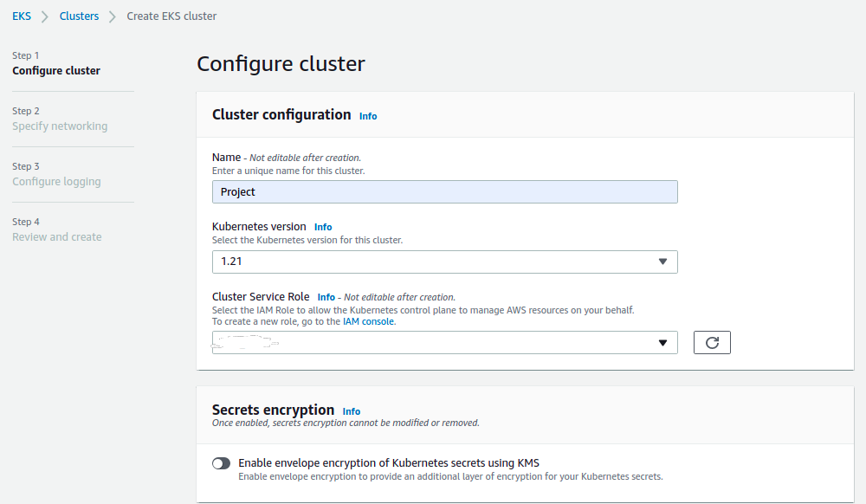Click the refresh icon beside Cluster Service Role
The height and width of the screenshot is (504, 866).
coord(712,342)
